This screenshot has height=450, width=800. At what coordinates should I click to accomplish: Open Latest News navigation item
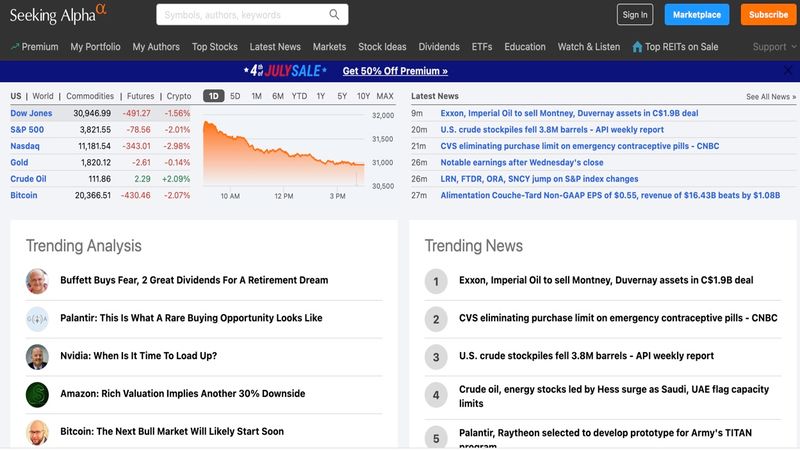tap(275, 47)
